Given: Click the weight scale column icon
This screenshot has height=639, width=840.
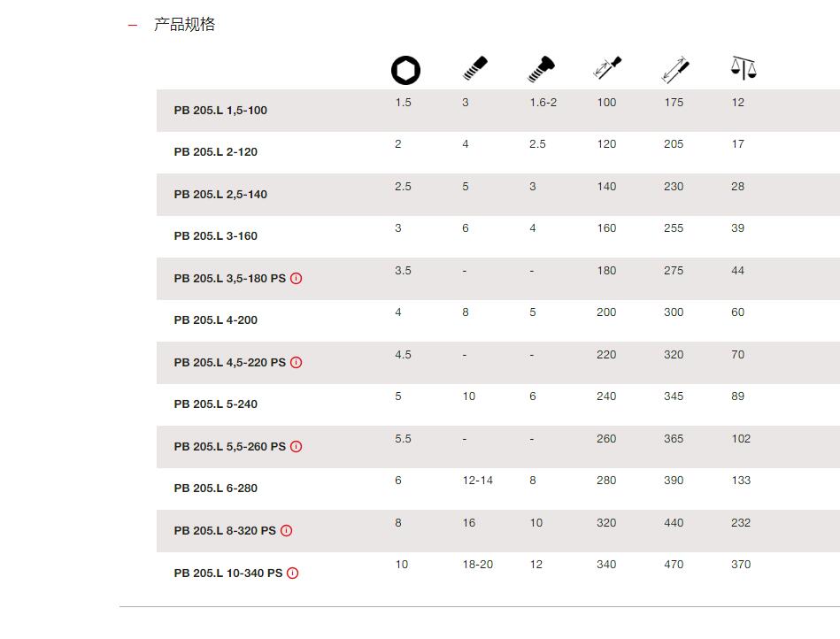Looking at the screenshot, I should coord(744,68).
